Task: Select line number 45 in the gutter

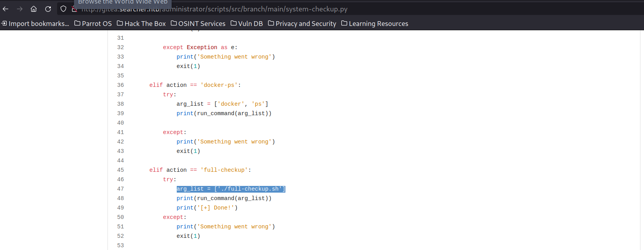Action: 120,170
